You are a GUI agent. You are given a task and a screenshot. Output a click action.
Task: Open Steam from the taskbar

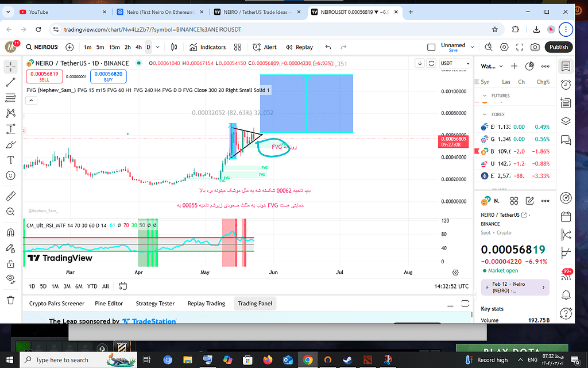[347, 360]
